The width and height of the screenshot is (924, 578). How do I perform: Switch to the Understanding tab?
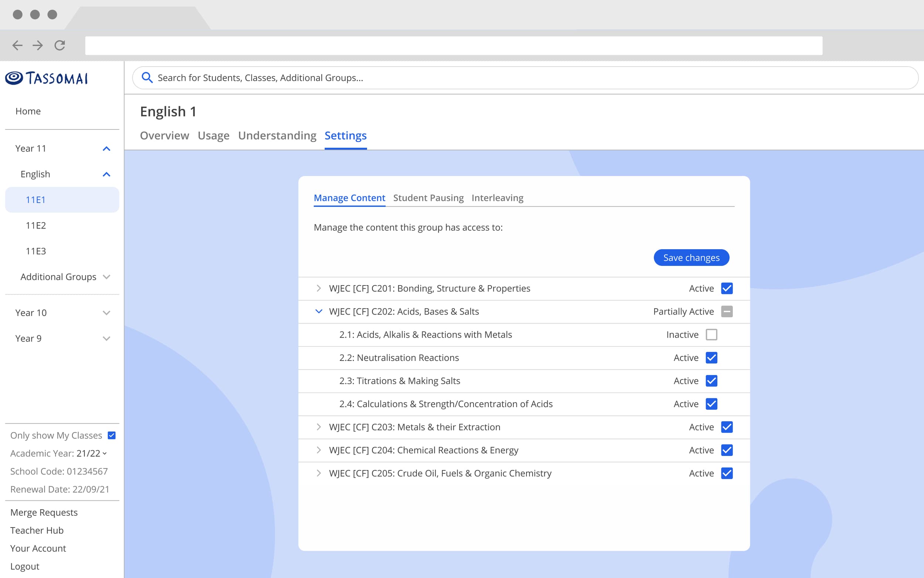[277, 135]
